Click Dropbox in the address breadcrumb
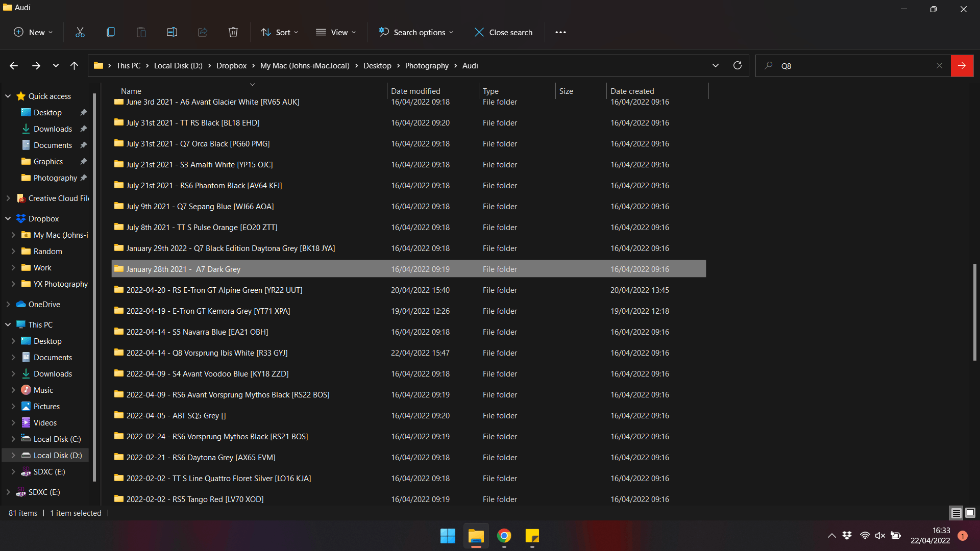 coord(231,66)
